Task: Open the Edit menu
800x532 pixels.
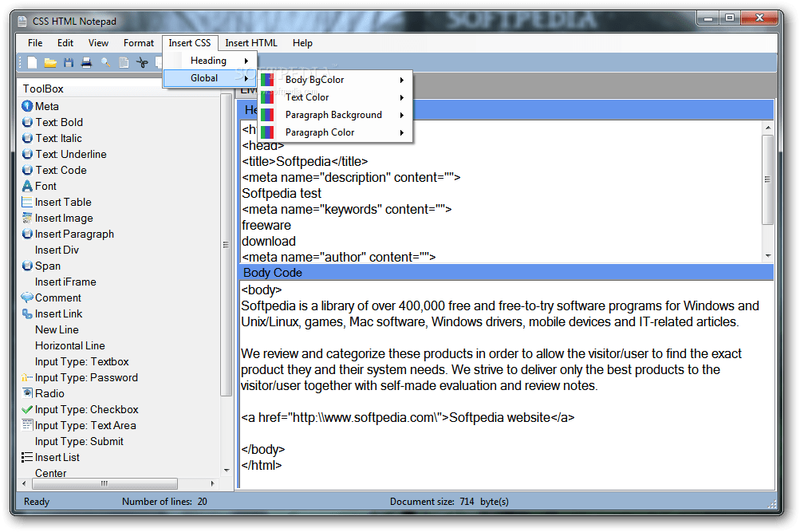Action: coord(65,43)
